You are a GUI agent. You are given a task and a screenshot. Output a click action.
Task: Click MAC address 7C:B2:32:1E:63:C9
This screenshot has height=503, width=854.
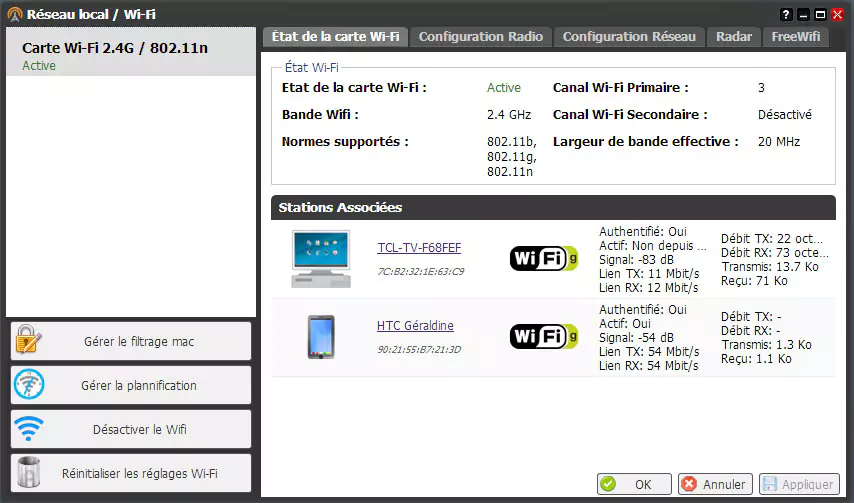pos(420,271)
